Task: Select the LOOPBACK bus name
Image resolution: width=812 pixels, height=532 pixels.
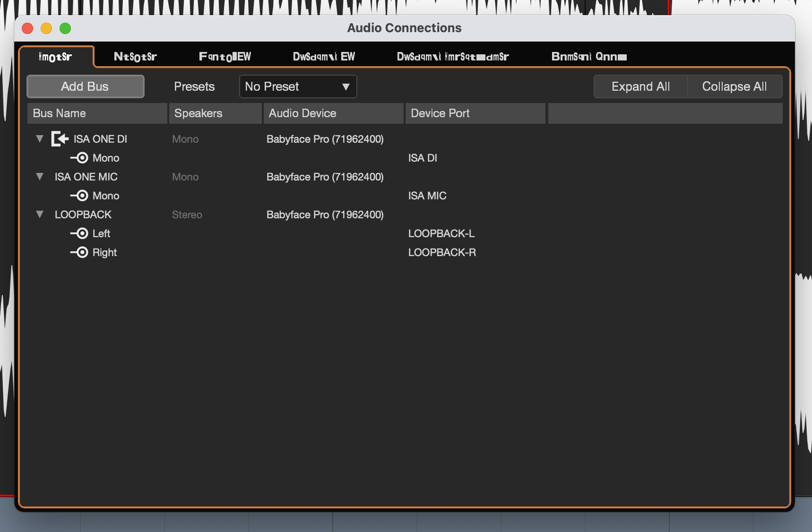Action: 83,215
